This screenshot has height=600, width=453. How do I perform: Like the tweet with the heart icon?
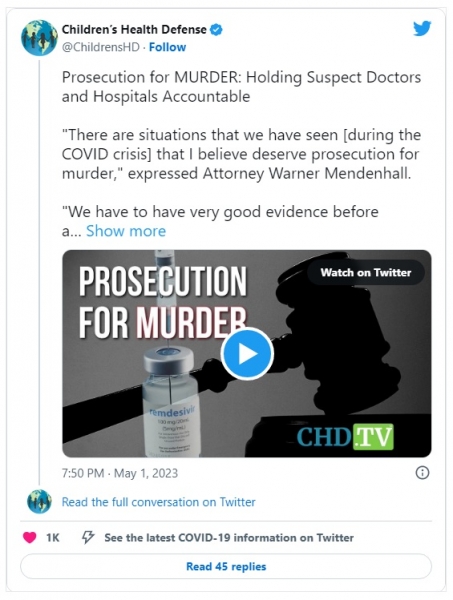(29, 538)
